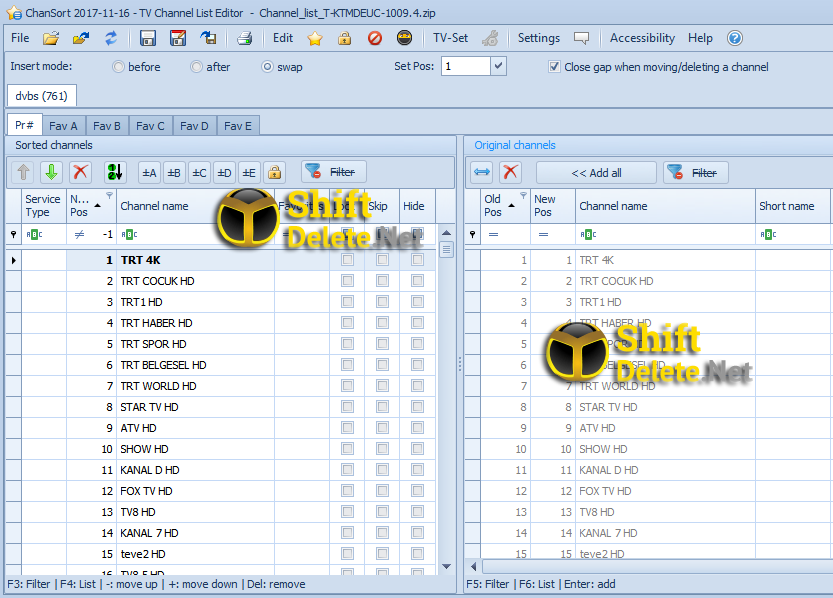Click the save-as disk with pencil icon
The height and width of the screenshot is (598, 833).
(177, 38)
